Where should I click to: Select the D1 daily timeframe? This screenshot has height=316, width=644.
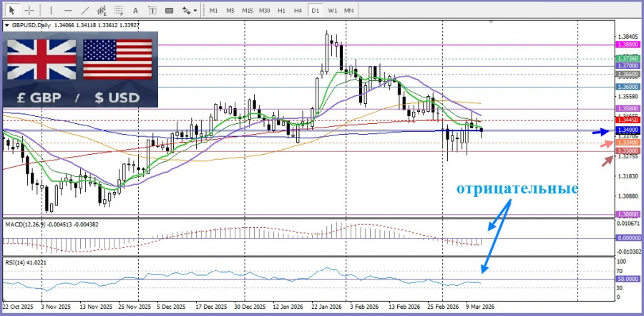point(316,11)
